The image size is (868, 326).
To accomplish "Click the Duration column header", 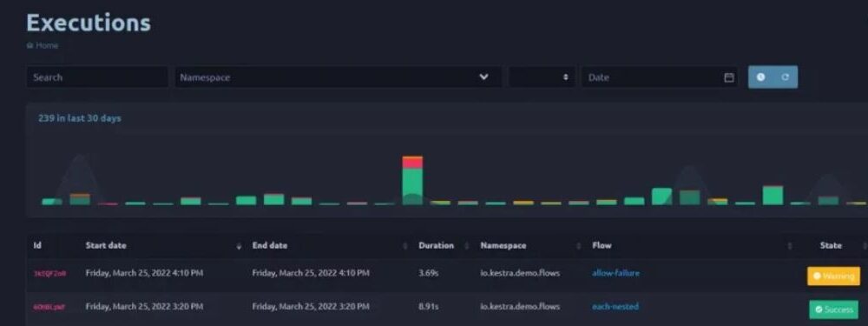I will coord(437,246).
